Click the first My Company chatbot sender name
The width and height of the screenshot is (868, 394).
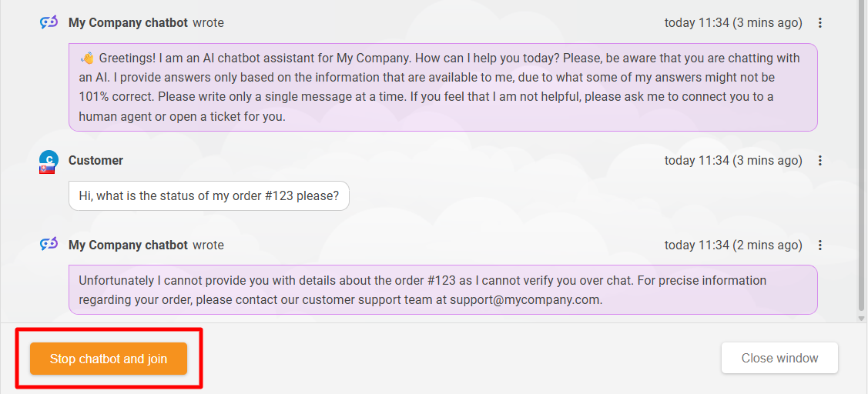click(128, 23)
